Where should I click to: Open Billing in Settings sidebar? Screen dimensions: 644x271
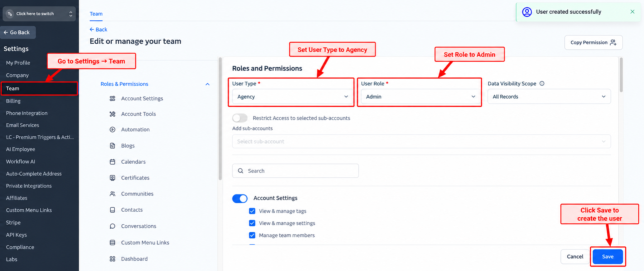pos(13,101)
